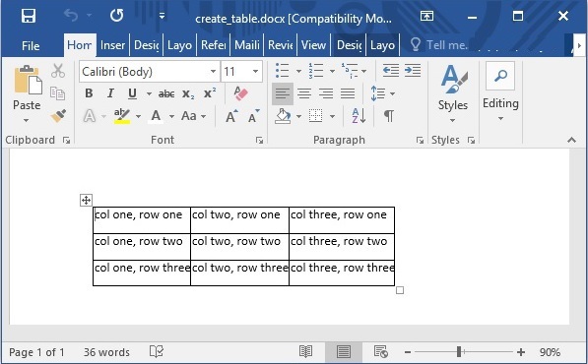Open the Styles gallery button
The width and height of the screenshot is (588, 364).
[x=453, y=93]
